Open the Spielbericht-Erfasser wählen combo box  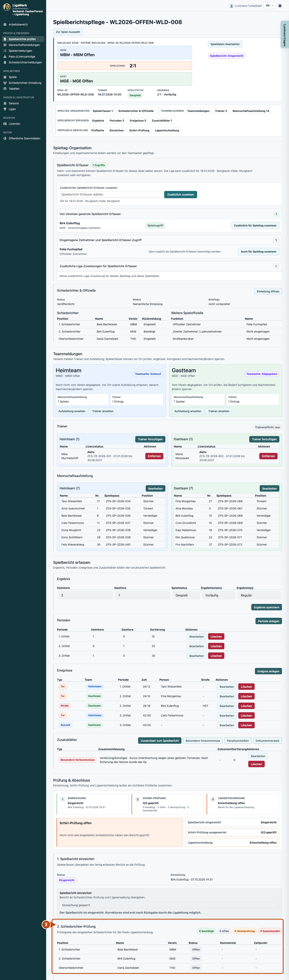click(111, 194)
